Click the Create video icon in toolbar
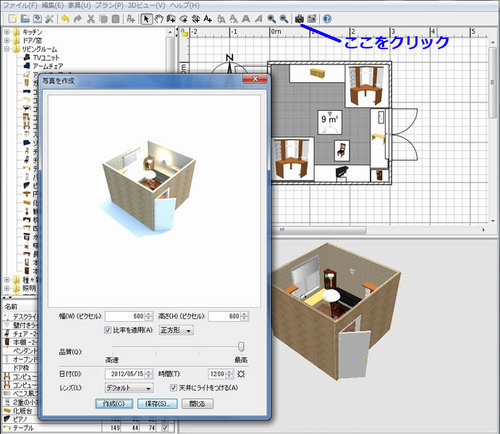Viewport: 500px width, 434px height. [x=312, y=19]
